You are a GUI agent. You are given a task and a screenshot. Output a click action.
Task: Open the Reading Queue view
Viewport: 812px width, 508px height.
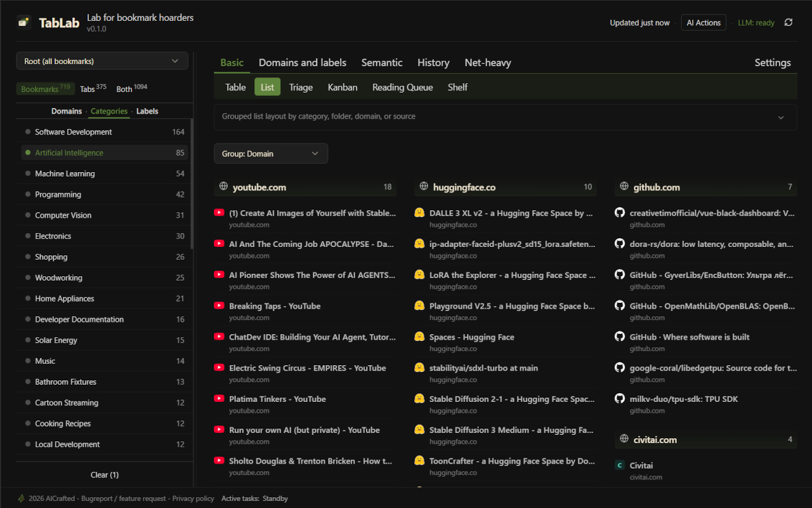coord(403,87)
